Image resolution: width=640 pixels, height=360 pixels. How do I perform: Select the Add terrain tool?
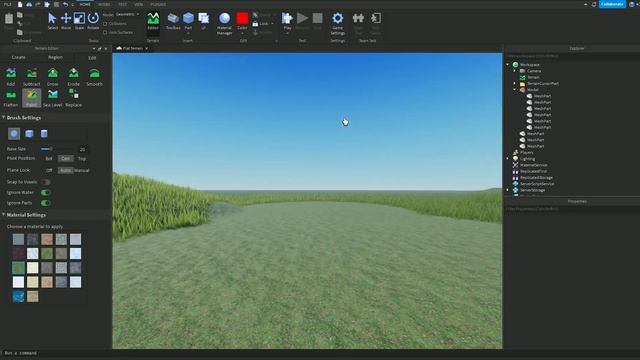[x=11, y=77]
